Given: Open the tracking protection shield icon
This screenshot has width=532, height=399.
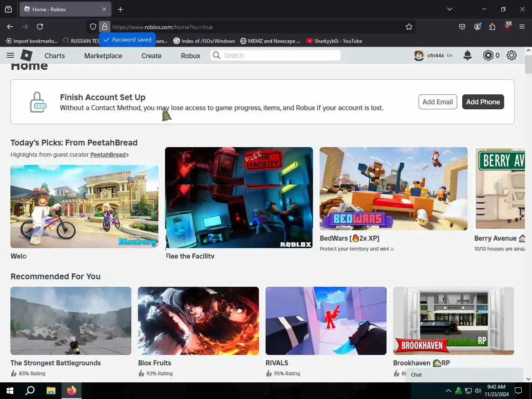Looking at the screenshot, I should (93, 27).
